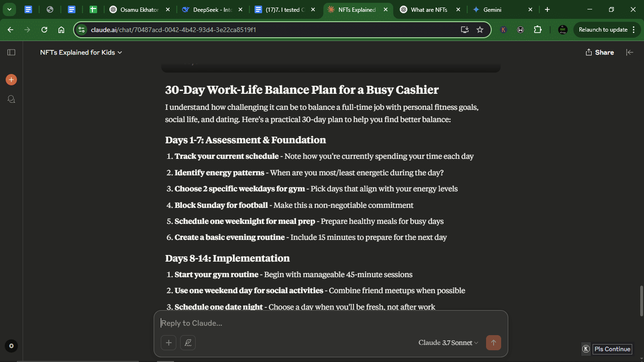Open the browser tab list dropdown arrow
The width and height of the screenshot is (644, 362).
point(9,9)
